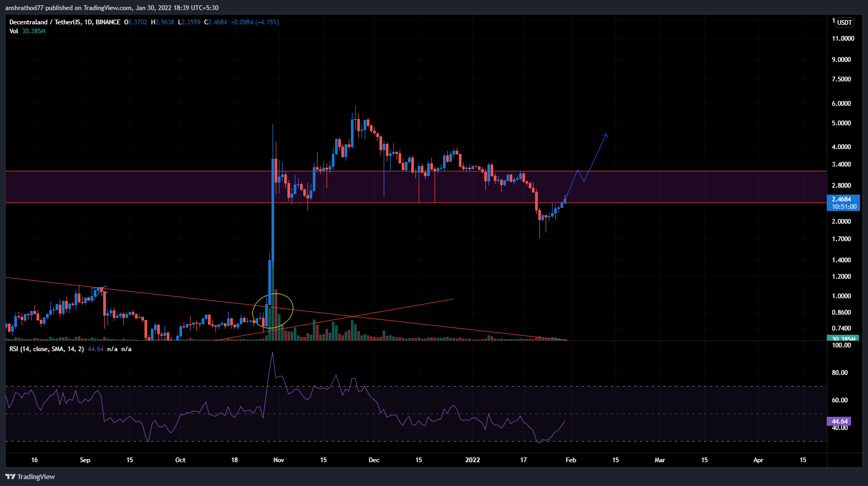Click the Feb label on time axis
The width and height of the screenshot is (868, 486).
coord(571,460)
